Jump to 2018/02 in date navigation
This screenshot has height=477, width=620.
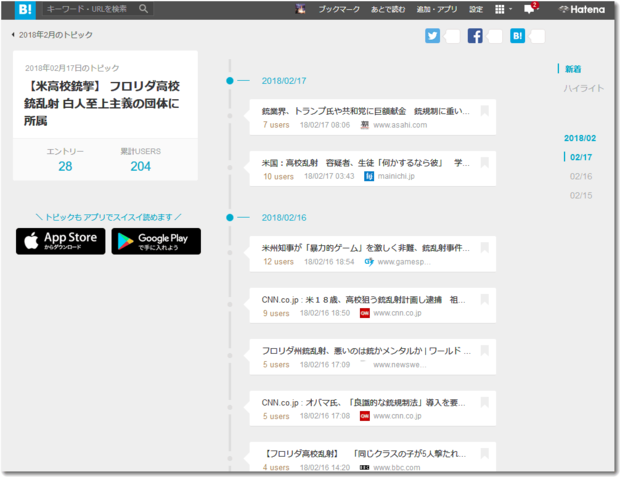pyautogui.click(x=580, y=138)
